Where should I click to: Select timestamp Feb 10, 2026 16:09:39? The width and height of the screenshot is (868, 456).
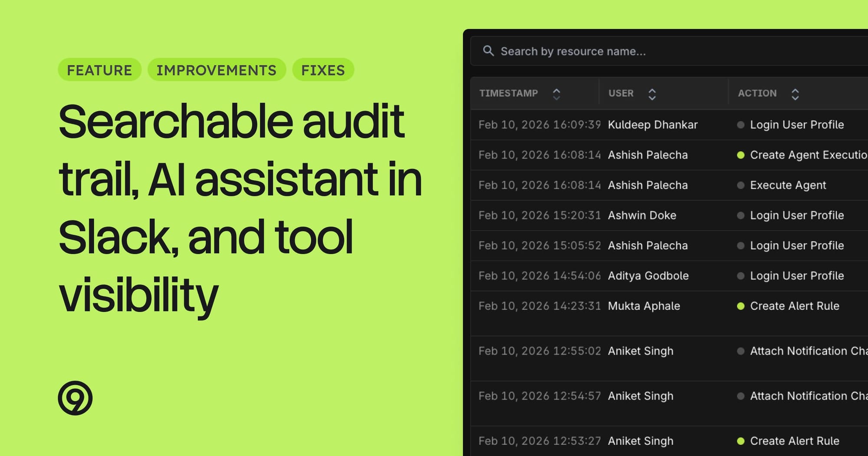point(539,125)
